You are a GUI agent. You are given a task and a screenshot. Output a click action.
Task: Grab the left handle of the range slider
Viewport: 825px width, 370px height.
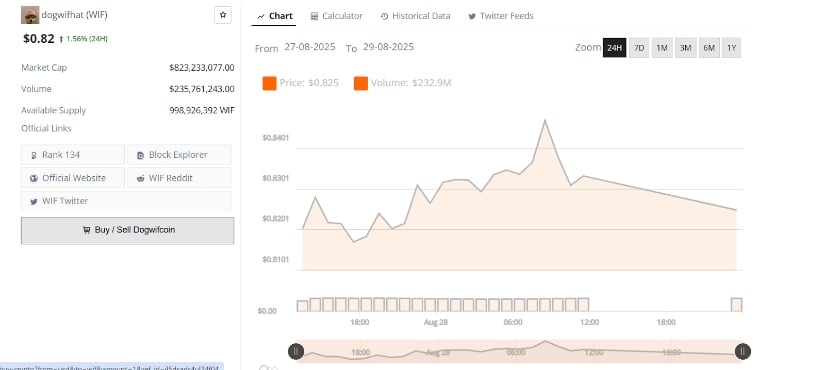[x=296, y=351]
